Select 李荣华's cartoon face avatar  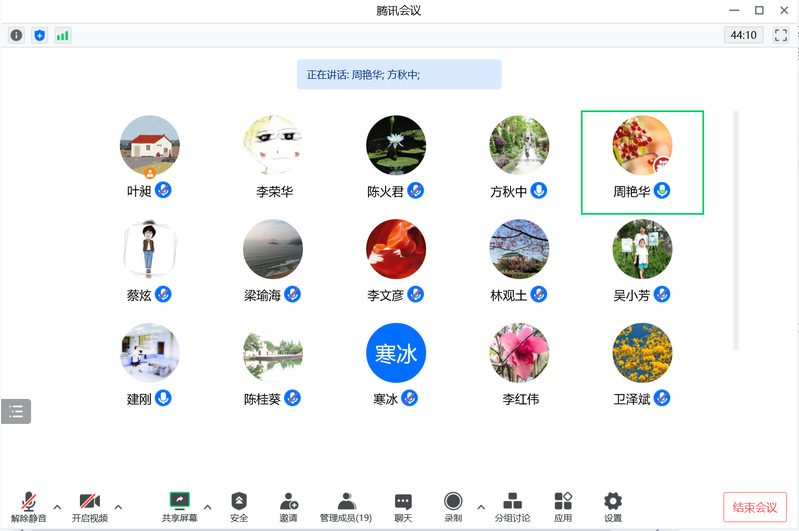coord(273,145)
